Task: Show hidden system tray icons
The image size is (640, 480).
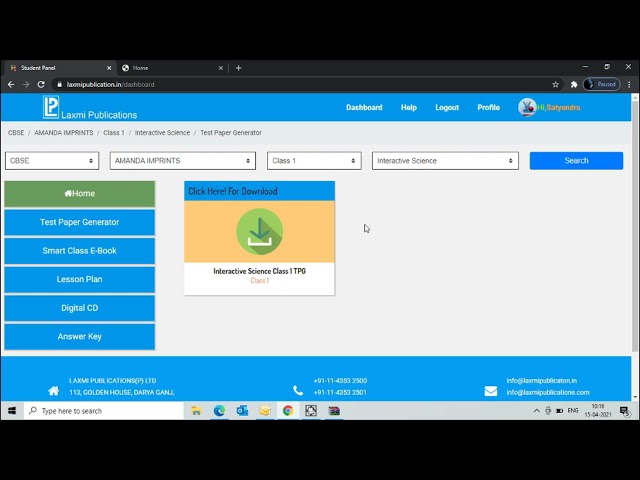Action: pos(537,411)
